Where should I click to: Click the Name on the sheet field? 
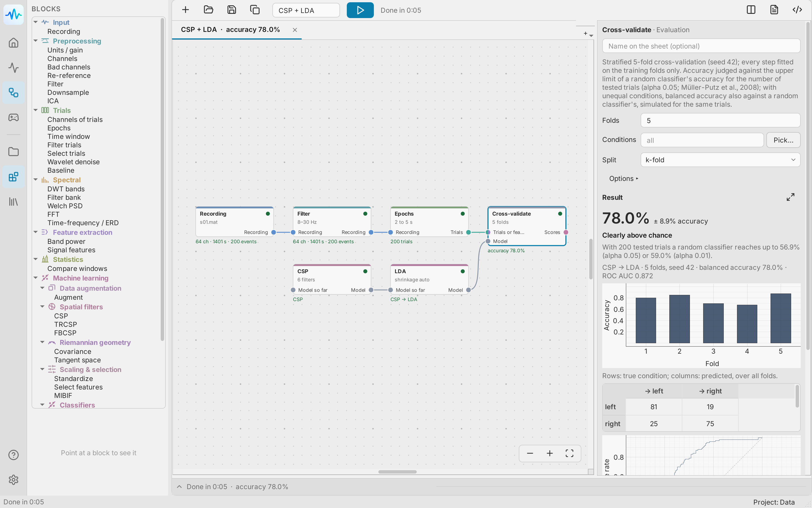(701, 46)
